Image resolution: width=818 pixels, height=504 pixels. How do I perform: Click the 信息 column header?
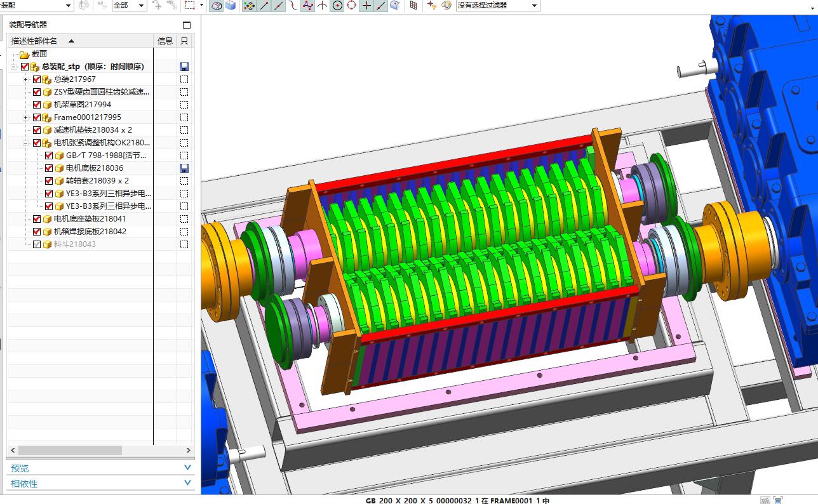[x=164, y=41]
